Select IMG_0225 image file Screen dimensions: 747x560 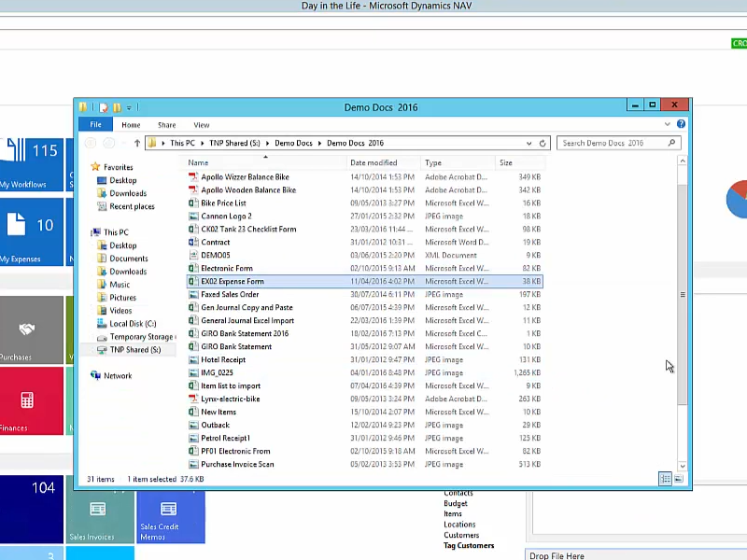[364, 372]
